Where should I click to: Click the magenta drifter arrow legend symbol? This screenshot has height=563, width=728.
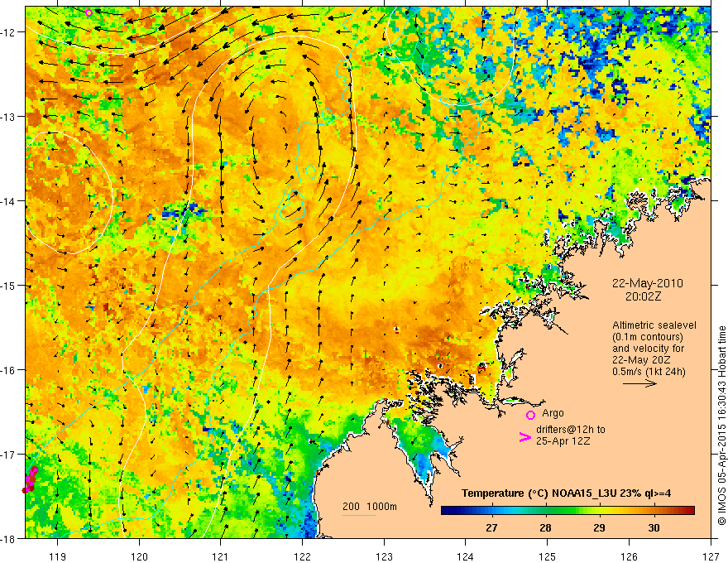tap(525, 437)
